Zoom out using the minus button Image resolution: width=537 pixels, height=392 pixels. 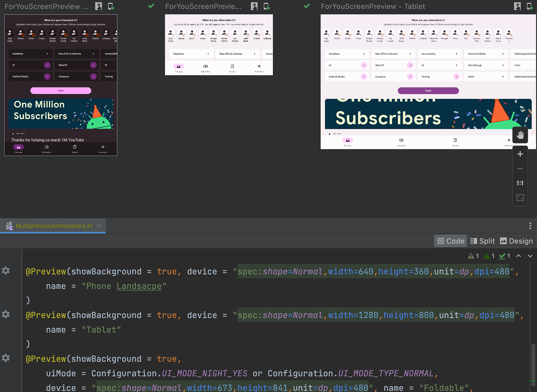point(520,168)
